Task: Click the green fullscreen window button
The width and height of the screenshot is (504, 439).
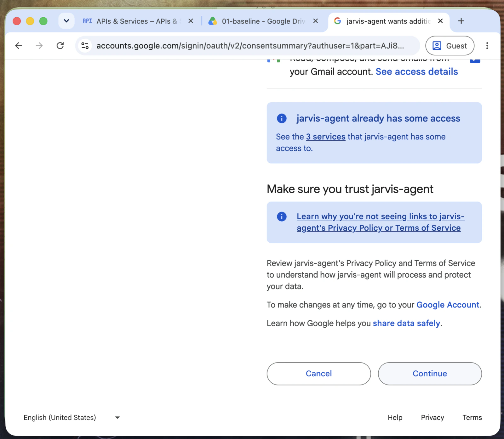Action: (43, 21)
